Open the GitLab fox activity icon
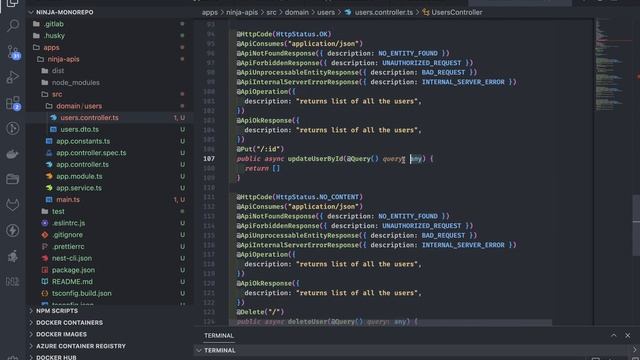This screenshot has height=360, width=640. pos(13,204)
